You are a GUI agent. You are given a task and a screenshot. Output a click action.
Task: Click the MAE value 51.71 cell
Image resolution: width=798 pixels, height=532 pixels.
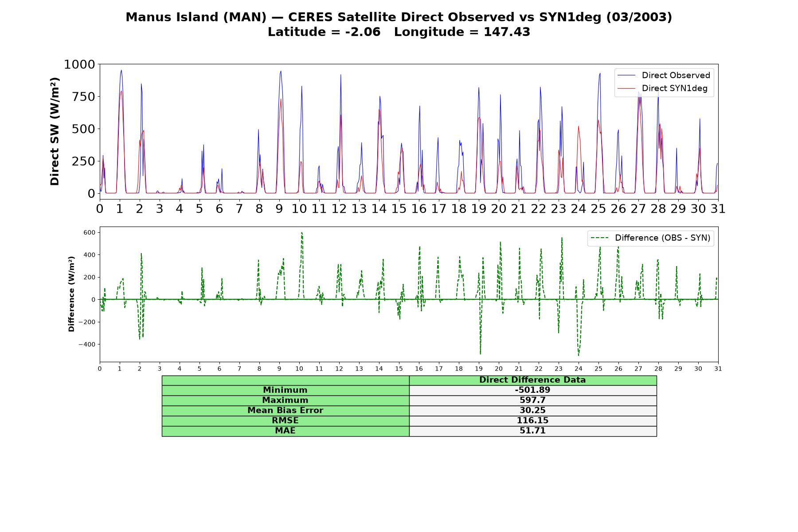pos(533,431)
